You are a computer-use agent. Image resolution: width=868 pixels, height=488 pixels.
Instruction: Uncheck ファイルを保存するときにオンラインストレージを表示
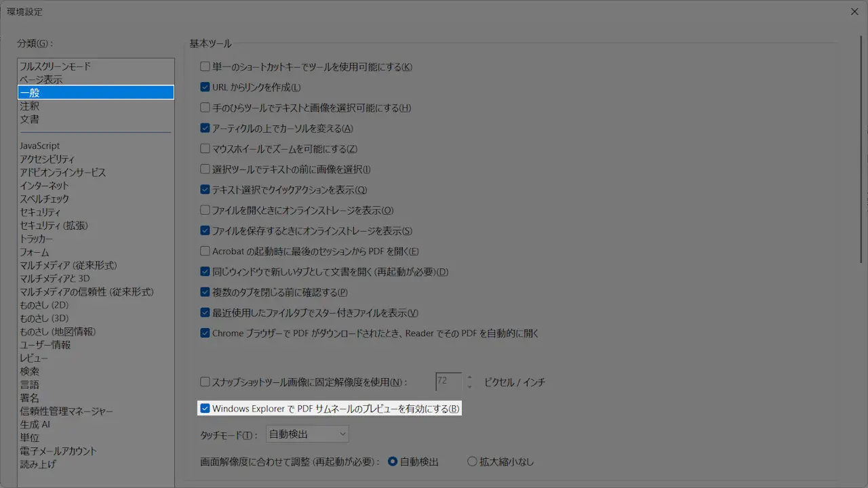[x=205, y=231]
